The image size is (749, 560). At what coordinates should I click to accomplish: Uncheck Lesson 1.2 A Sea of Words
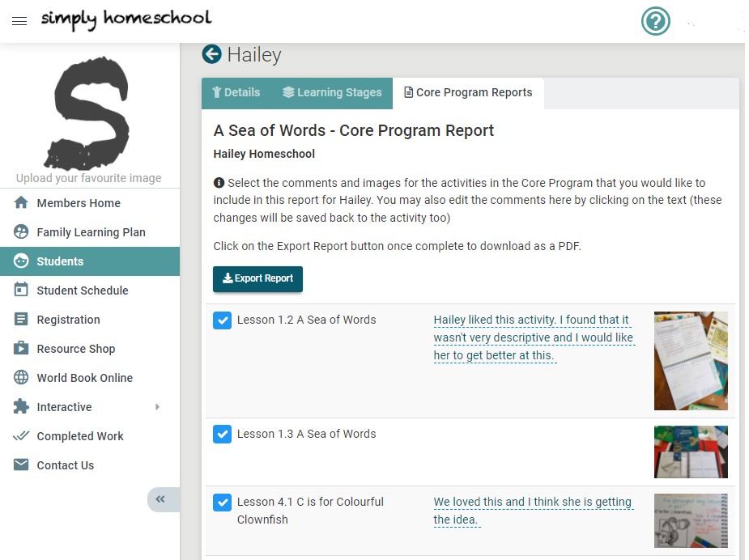point(222,320)
